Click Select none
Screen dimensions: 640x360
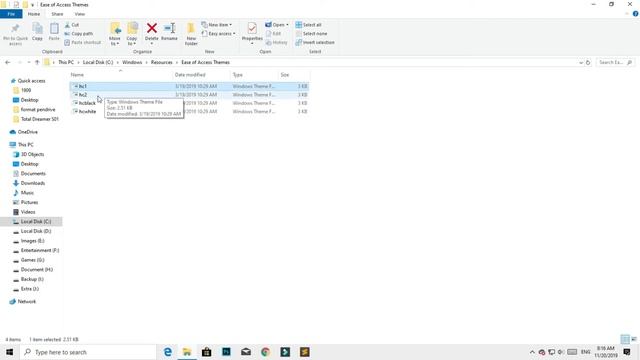[311, 33]
